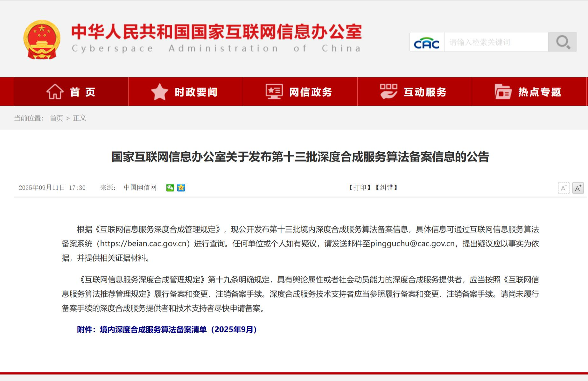588x381 pixels.
Task: Click the monitor icon for 网信政务
Action: click(274, 92)
